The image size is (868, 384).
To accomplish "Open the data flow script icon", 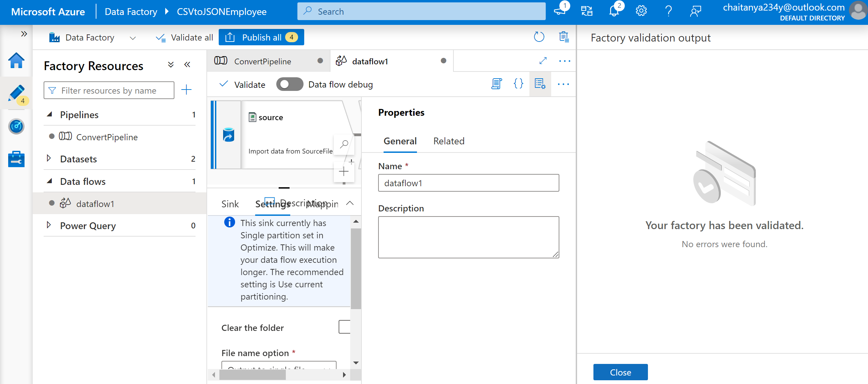I will [496, 84].
